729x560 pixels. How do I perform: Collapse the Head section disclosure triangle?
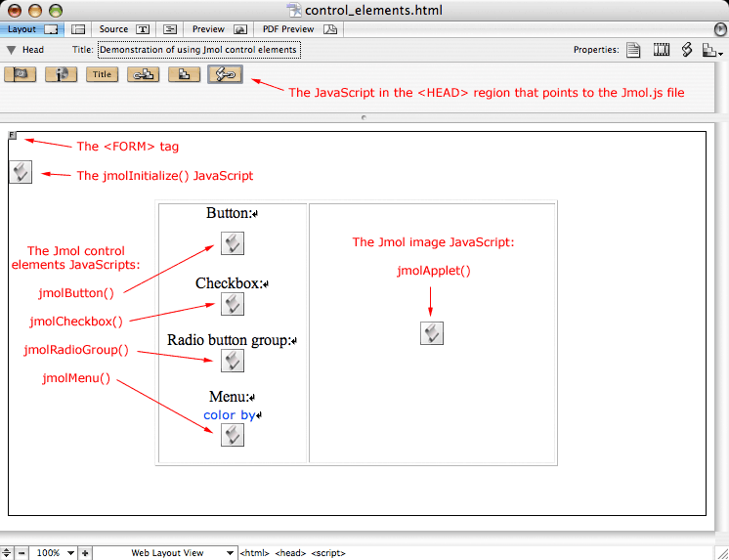pos(11,50)
